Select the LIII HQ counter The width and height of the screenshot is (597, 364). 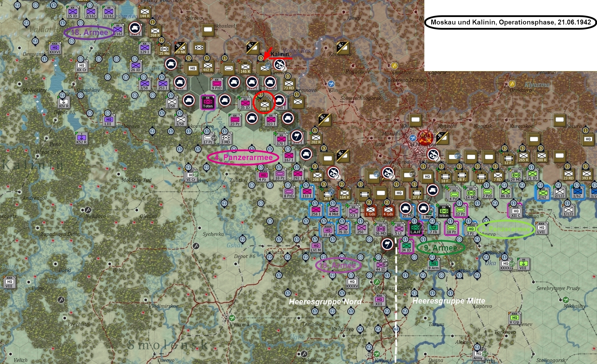108,120
